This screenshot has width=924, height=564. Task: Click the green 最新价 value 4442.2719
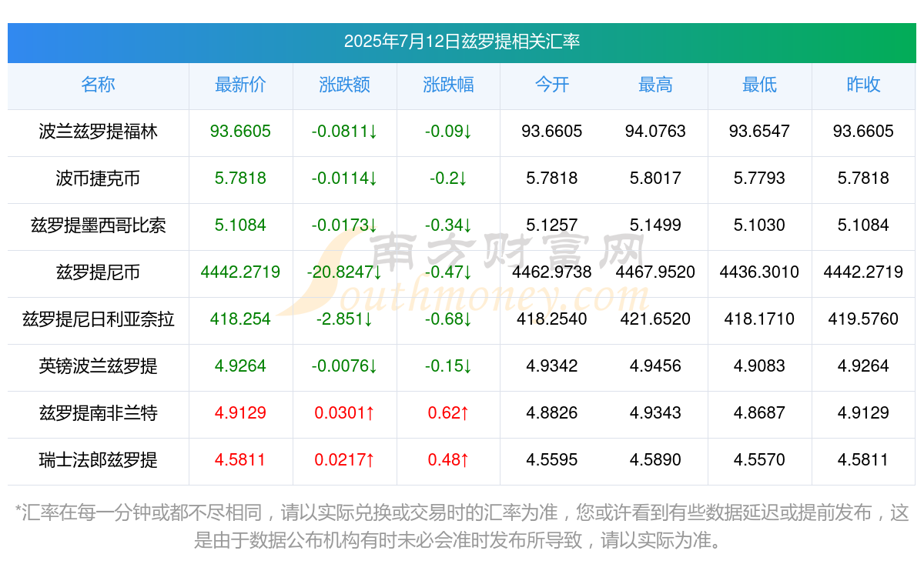coord(240,272)
